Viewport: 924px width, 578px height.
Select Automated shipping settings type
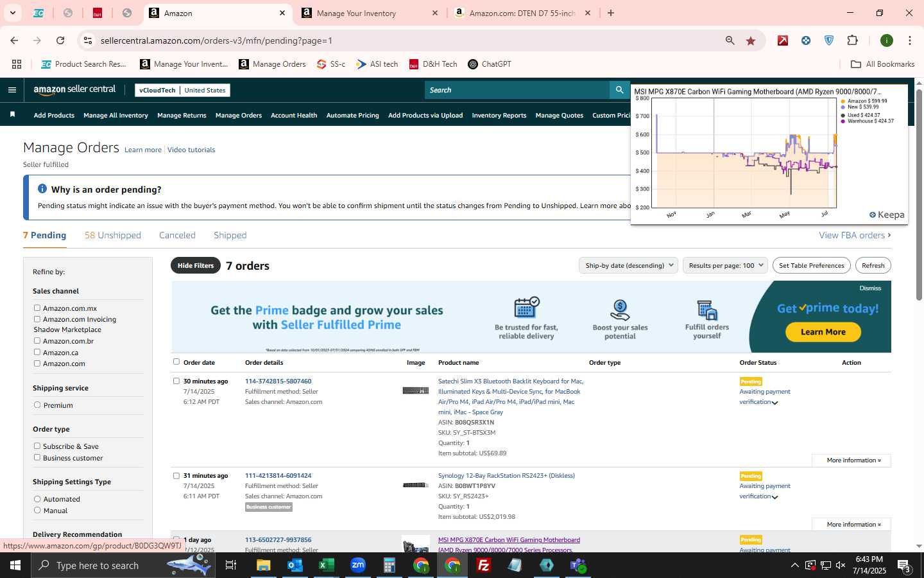(37, 499)
